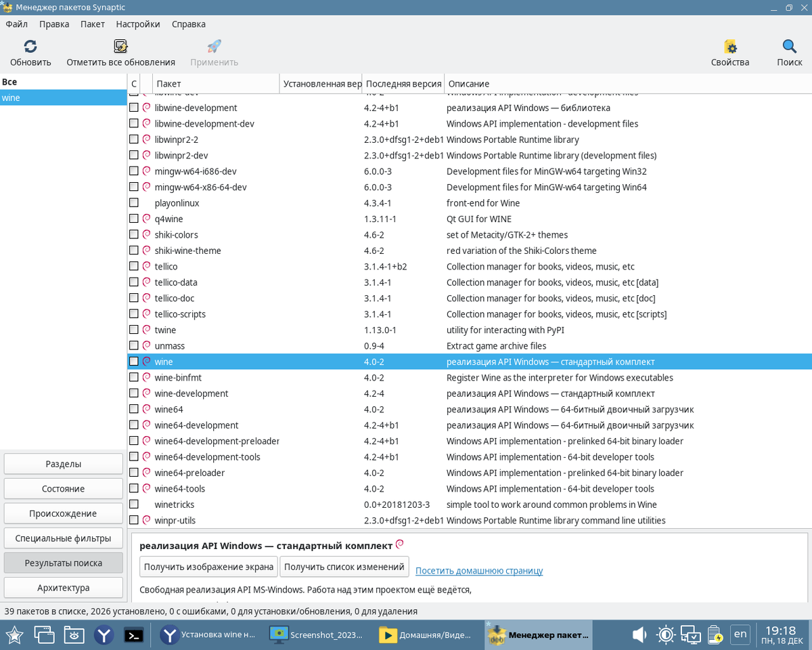812x650 pixels.
Task: Open the Справка menu
Action: click(x=189, y=24)
